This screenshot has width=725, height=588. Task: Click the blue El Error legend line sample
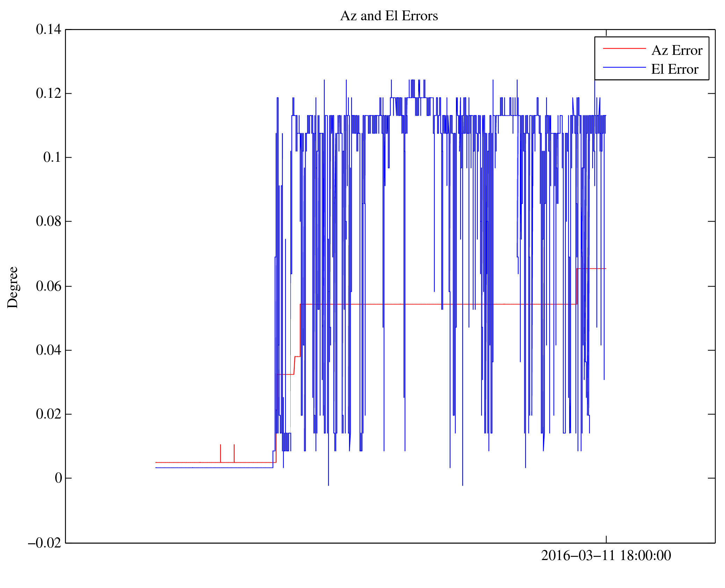624,67
